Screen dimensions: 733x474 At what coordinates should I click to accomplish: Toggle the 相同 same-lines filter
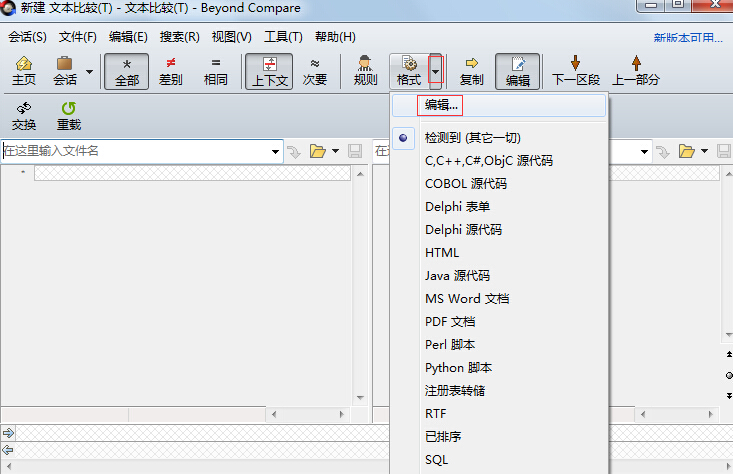[x=216, y=71]
